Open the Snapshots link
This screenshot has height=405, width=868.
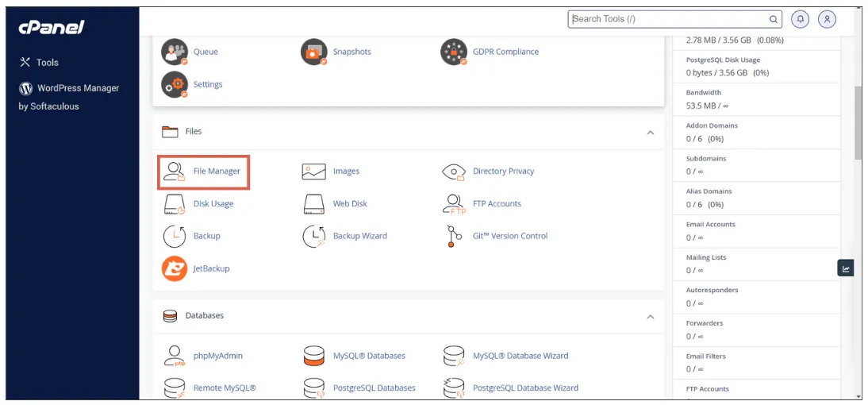(352, 52)
